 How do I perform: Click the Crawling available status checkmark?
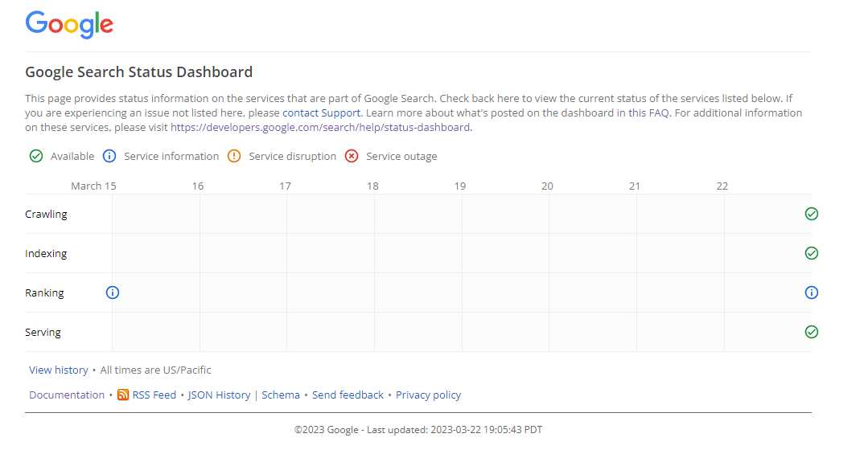tap(811, 214)
